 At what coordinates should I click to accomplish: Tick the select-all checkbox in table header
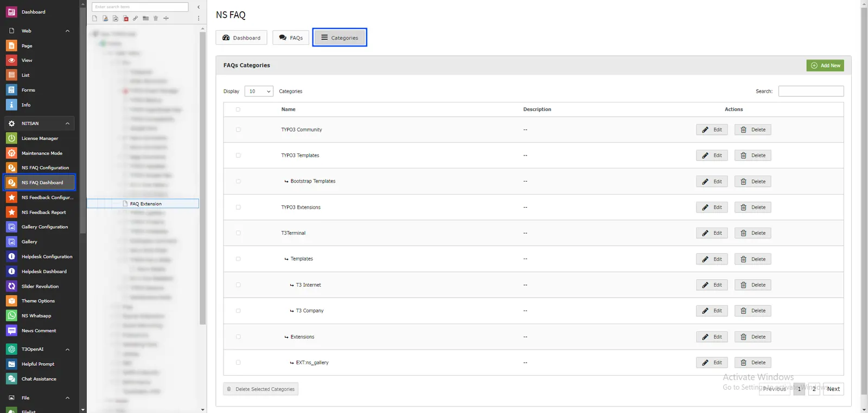238,109
